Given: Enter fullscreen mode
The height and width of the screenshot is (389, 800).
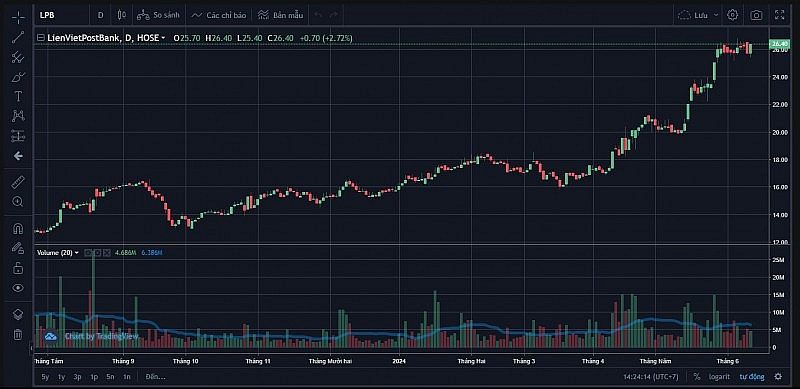Looking at the screenshot, I should pyautogui.click(x=779, y=15).
